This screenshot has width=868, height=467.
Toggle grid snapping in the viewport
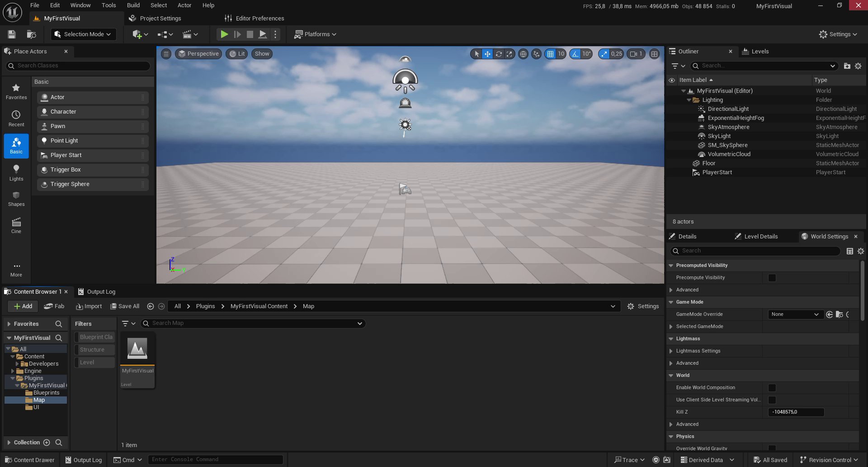550,54
